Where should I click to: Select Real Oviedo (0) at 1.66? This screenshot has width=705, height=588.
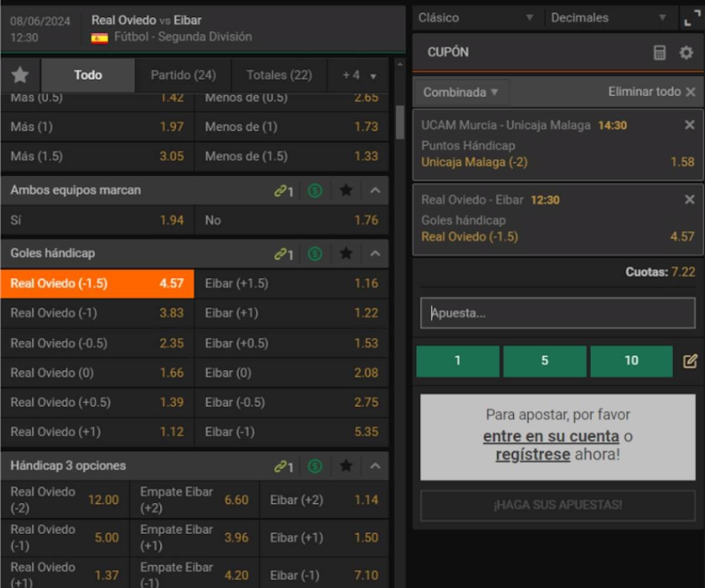[98, 372]
